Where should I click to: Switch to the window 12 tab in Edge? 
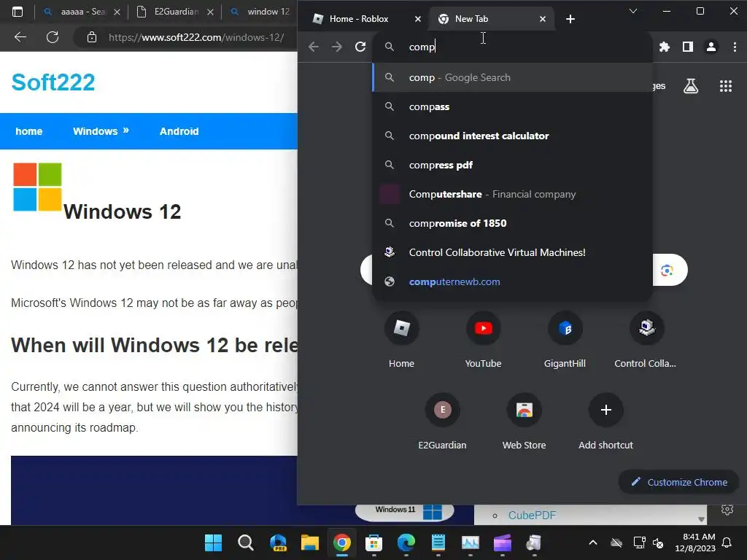260,12
